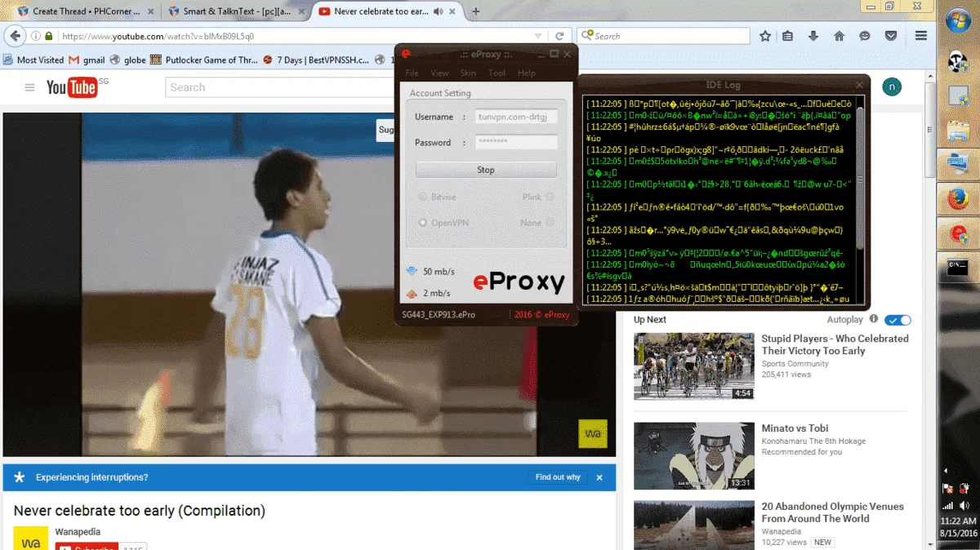Go back using Firefox back arrow
980x550 pixels.
coord(15,36)
